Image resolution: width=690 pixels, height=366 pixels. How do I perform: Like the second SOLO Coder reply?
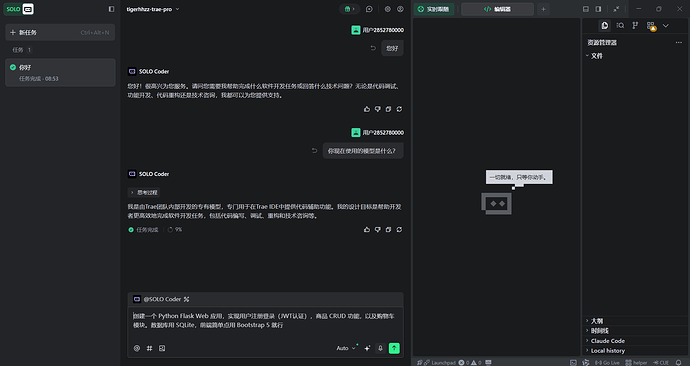367,230
